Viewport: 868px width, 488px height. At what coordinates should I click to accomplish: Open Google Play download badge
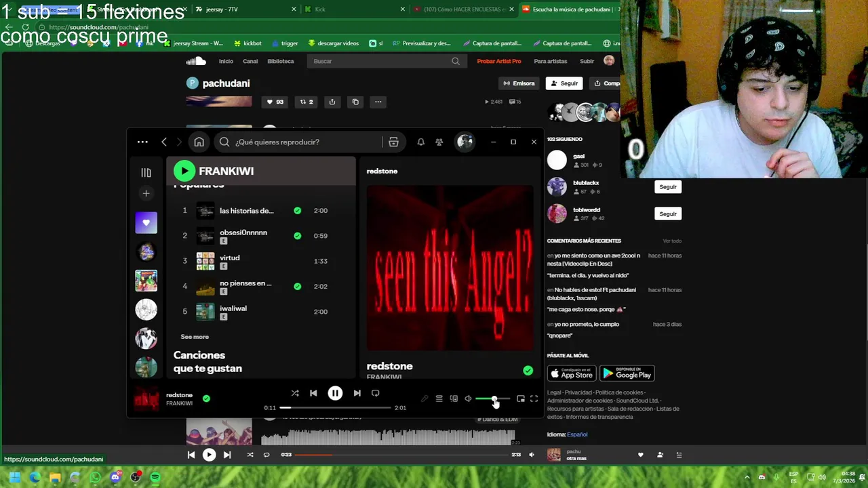[627, 373]
